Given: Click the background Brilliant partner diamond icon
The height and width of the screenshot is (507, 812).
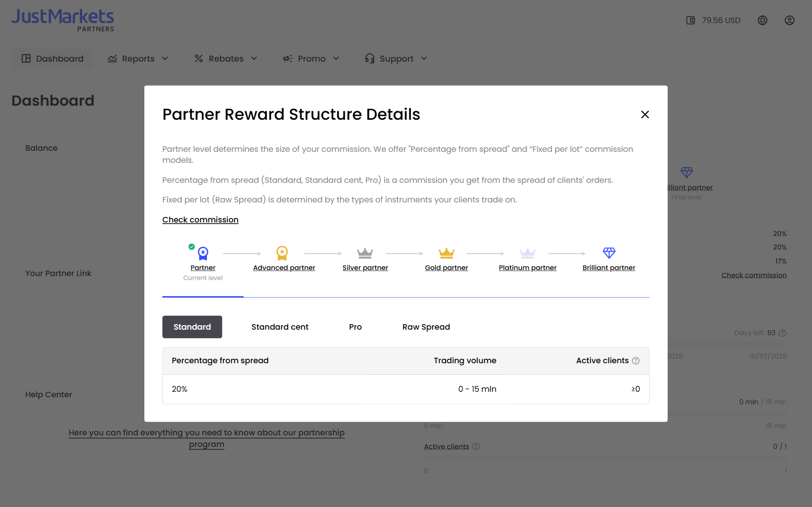Looking at the screenshot, I should (x=687, y=172).
